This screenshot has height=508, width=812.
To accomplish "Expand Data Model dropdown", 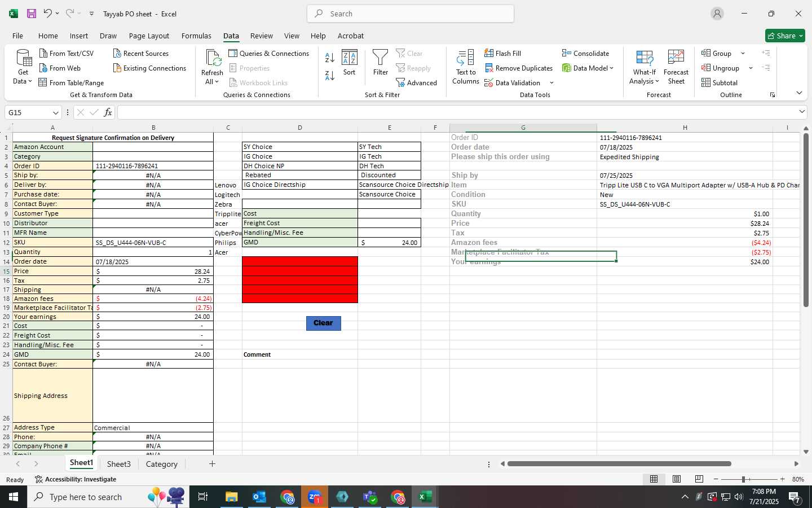I will [611, 68].
